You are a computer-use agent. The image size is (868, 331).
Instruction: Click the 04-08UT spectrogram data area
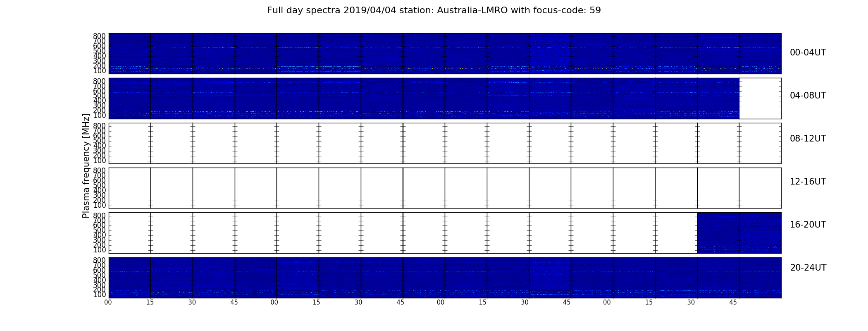tap(424, 98)
